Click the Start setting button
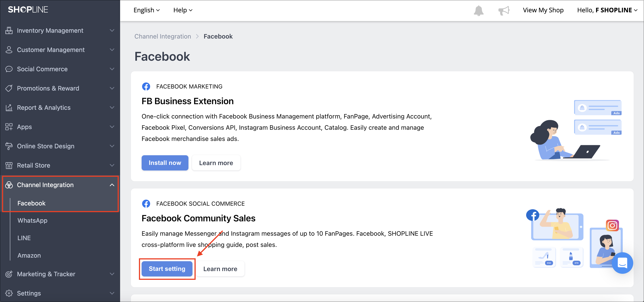Viewport: 644px width, 302px height. pos(167,269)
